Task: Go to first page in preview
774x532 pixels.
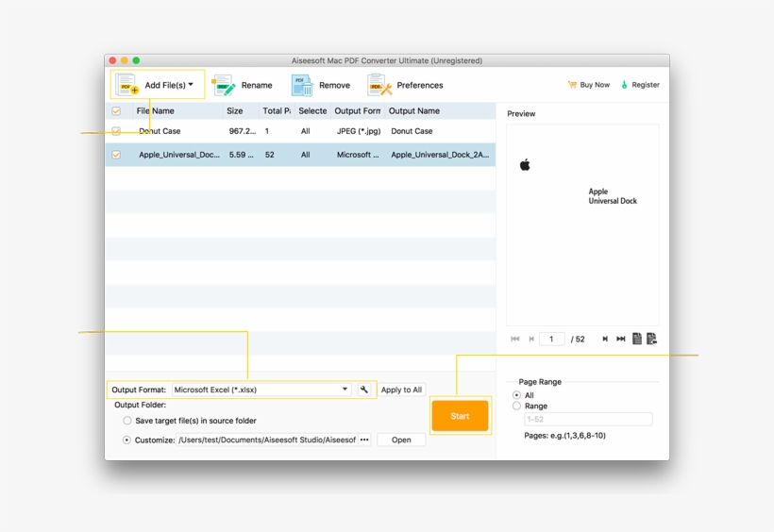Action: pyautogui.click(x=514, y=339)
